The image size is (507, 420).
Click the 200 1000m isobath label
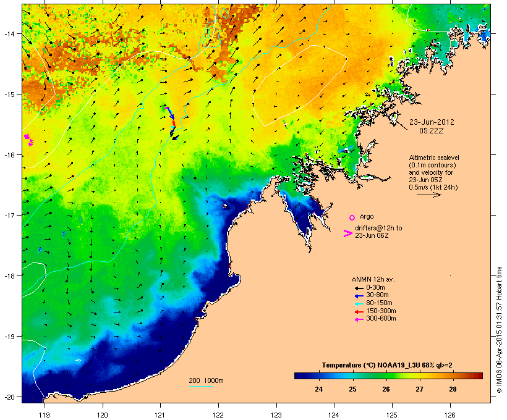tap(206, 380)
